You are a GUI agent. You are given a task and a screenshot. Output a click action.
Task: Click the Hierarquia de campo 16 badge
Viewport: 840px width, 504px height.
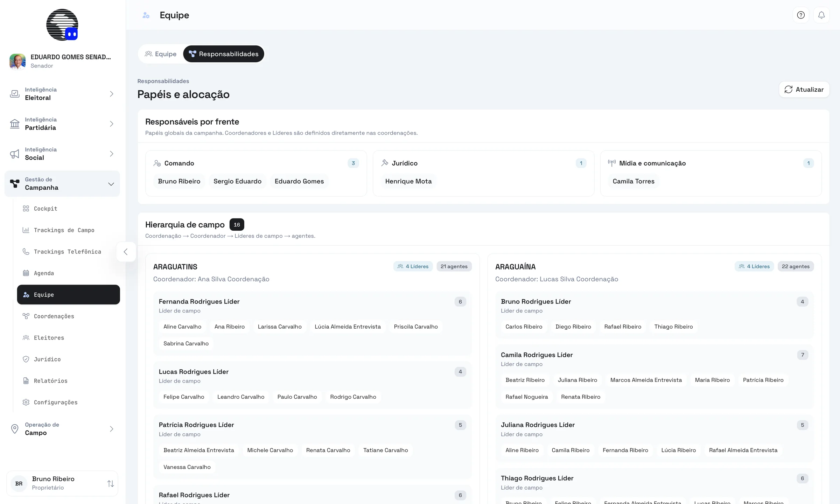click(237, 225)
